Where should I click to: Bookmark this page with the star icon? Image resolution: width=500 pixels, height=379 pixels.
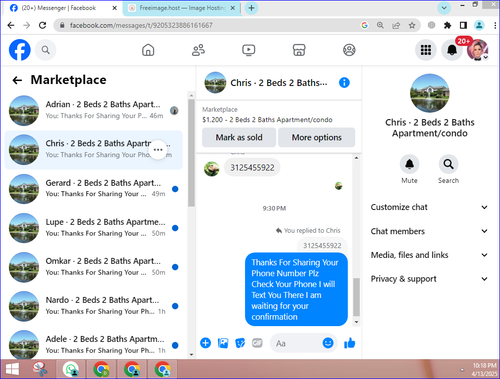tap(412, 25)
